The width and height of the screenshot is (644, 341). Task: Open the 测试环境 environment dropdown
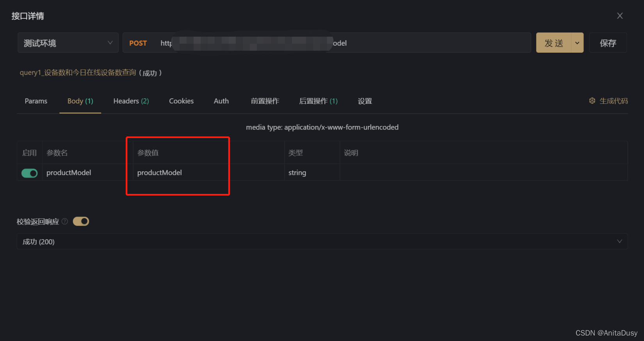point(68,43)
